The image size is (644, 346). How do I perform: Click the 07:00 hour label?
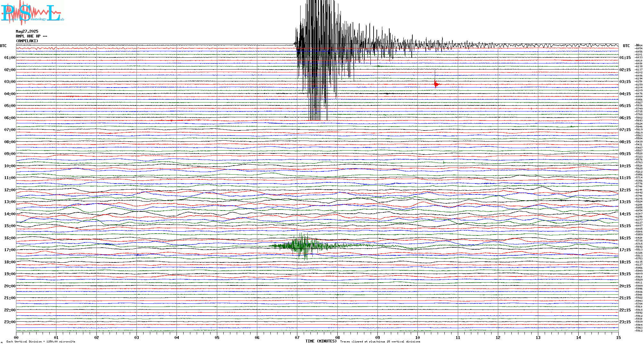pos(10,130)
